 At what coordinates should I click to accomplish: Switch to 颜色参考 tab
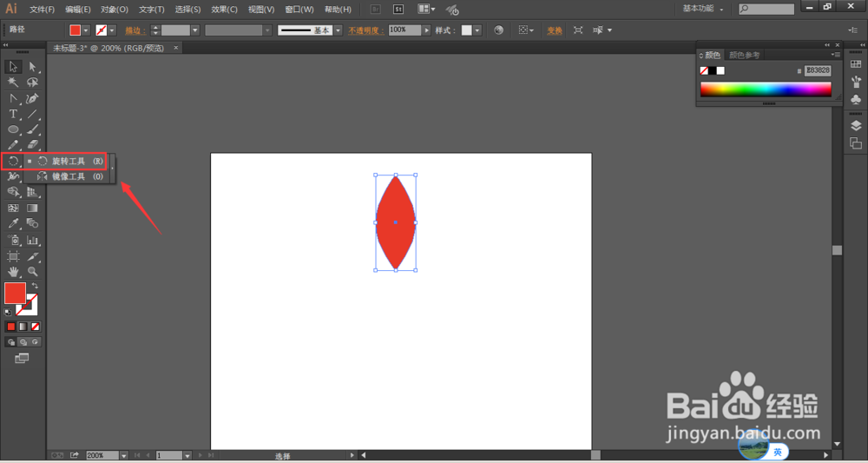pos(745,55)
